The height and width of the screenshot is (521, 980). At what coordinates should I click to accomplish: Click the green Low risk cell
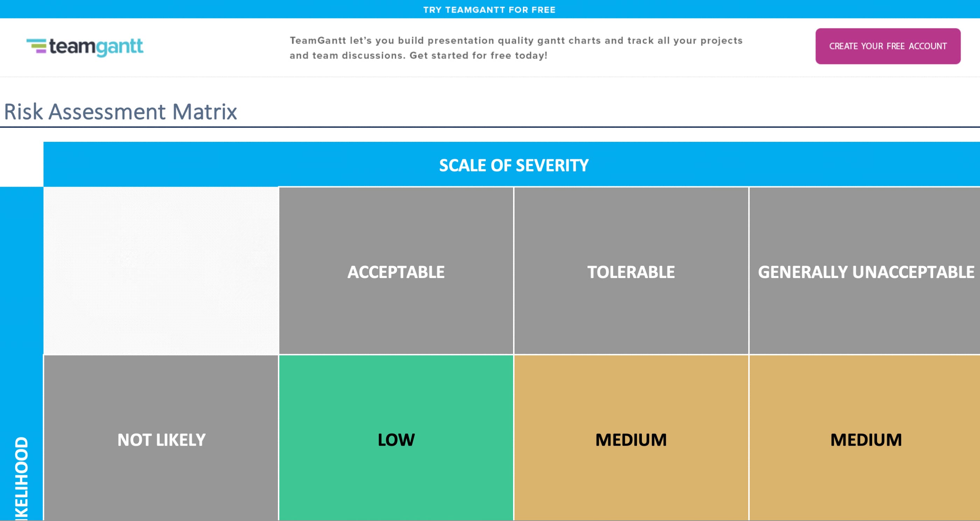click(x=396, y=438)
